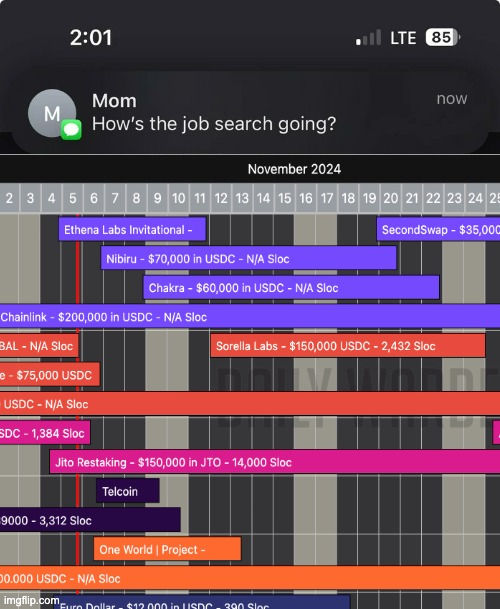Select day 22 in the date header
This screenshot has width=500, height=609.
(433, 198)
